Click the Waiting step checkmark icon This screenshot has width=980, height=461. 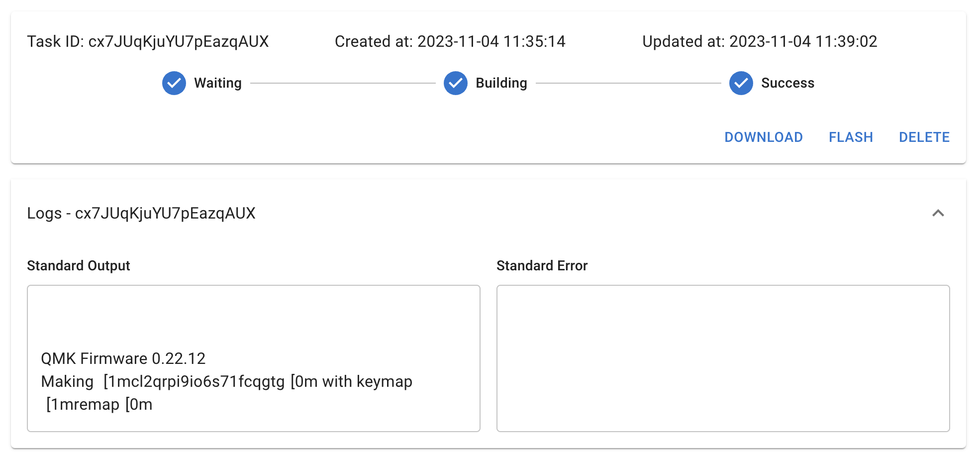pyautogui.click(x=174, y=83)
